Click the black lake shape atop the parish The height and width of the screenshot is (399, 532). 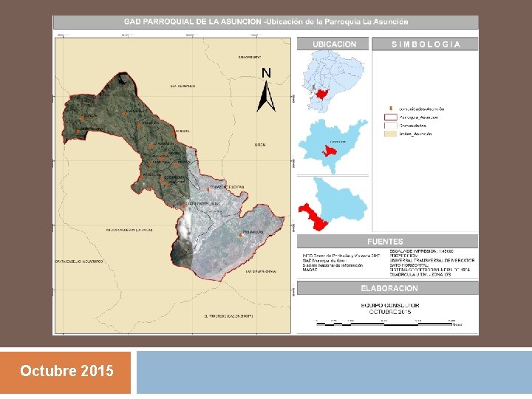[x=121, y=80]
